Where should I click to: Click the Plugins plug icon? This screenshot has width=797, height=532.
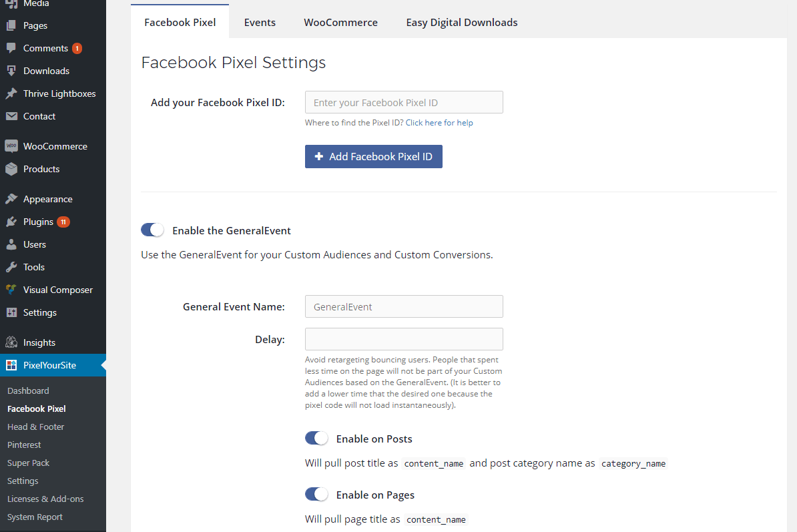tap(11, 222)
